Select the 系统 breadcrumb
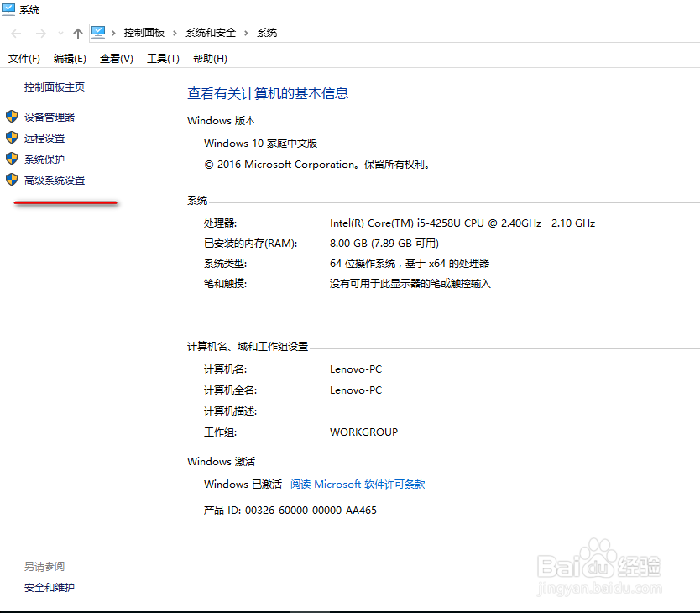Viewport: 700px width, 613px height. click(x=267, y=33)
